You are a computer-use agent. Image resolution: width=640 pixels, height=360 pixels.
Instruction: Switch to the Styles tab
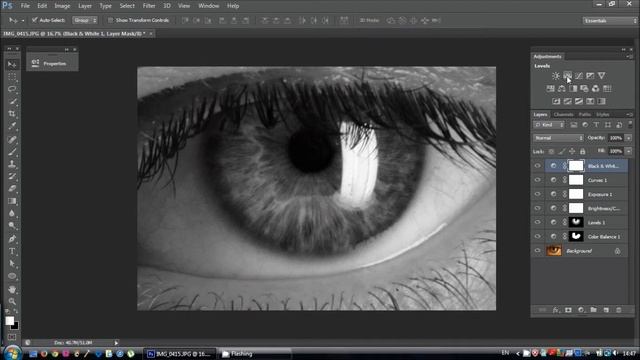pyautogui.click(x=602, y=115)
